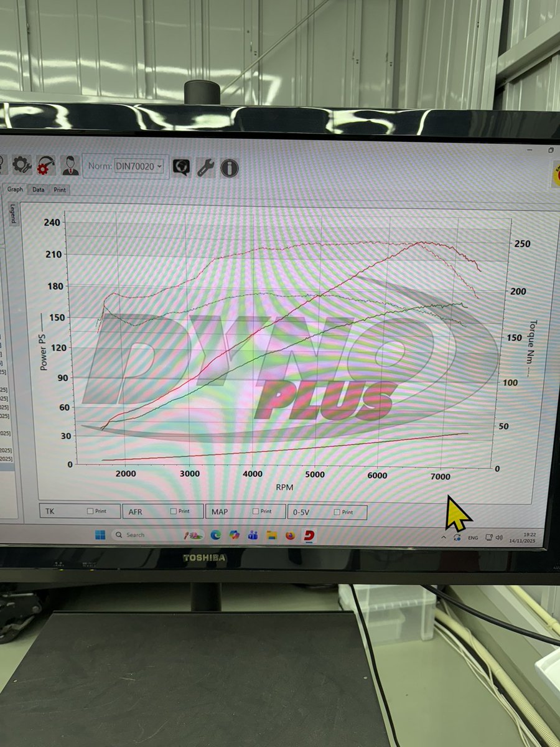Click the red gear gauge icon
This screenshot has width=560, height=747.
tap(45, 166)
